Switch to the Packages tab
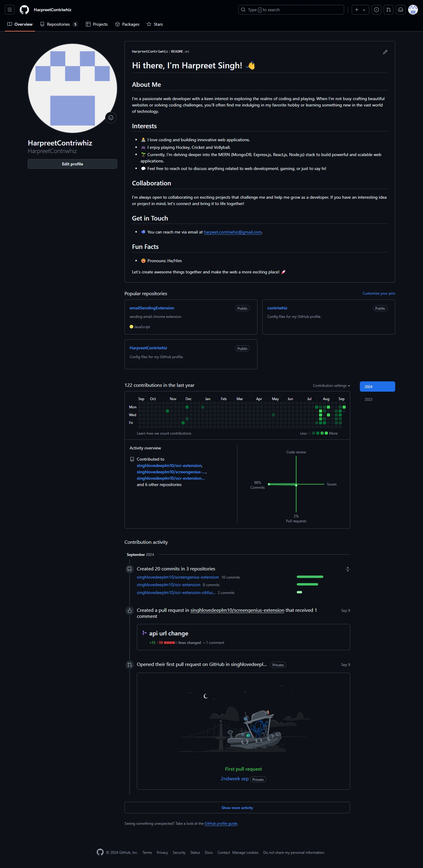This screenshot has width=423, height=868. (127, 24)
